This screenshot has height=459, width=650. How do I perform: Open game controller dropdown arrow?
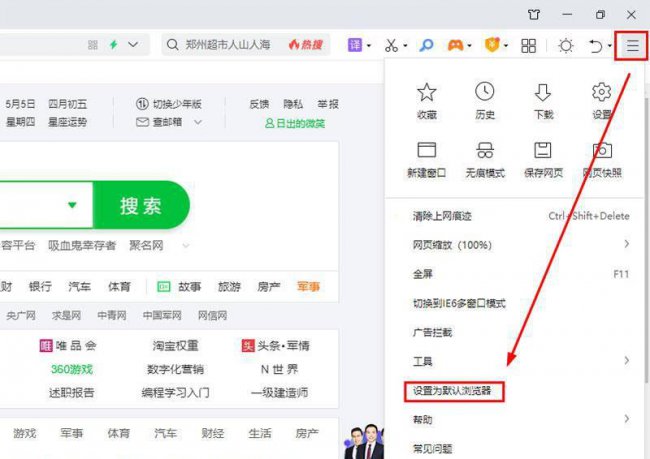469,46
